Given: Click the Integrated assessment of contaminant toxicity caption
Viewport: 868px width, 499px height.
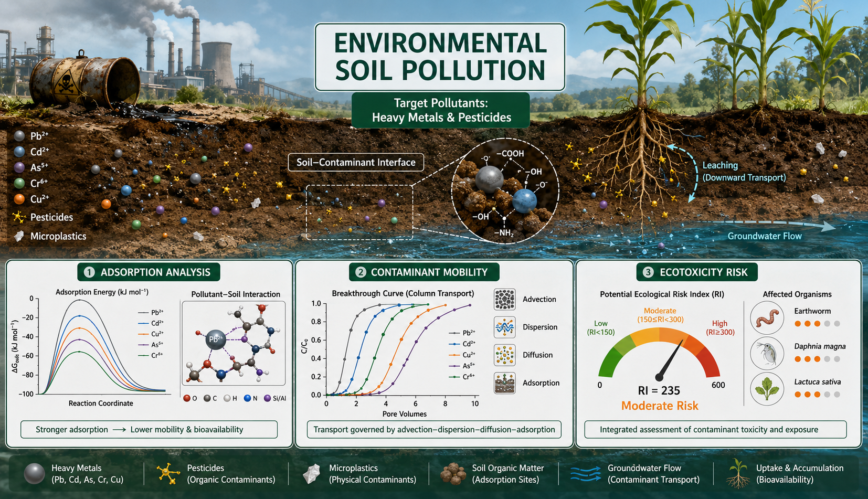Looking at the screenshot, I should click(x=715, y=429).
